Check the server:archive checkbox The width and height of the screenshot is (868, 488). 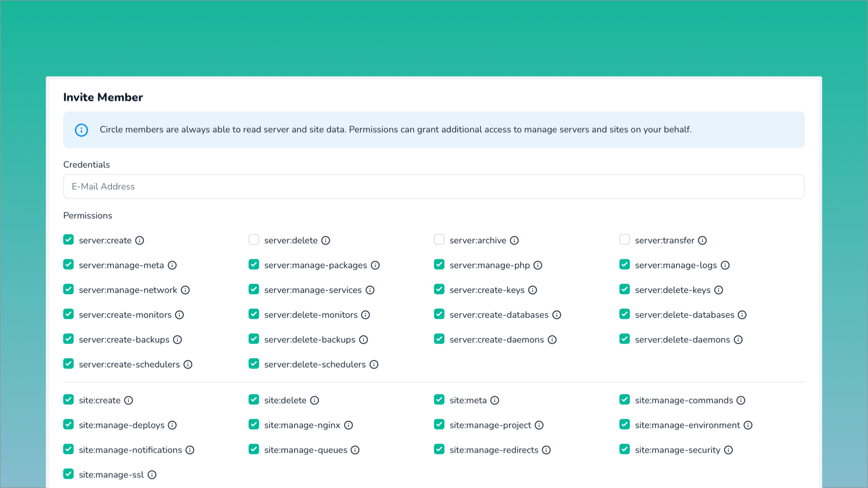coord(439,239)
